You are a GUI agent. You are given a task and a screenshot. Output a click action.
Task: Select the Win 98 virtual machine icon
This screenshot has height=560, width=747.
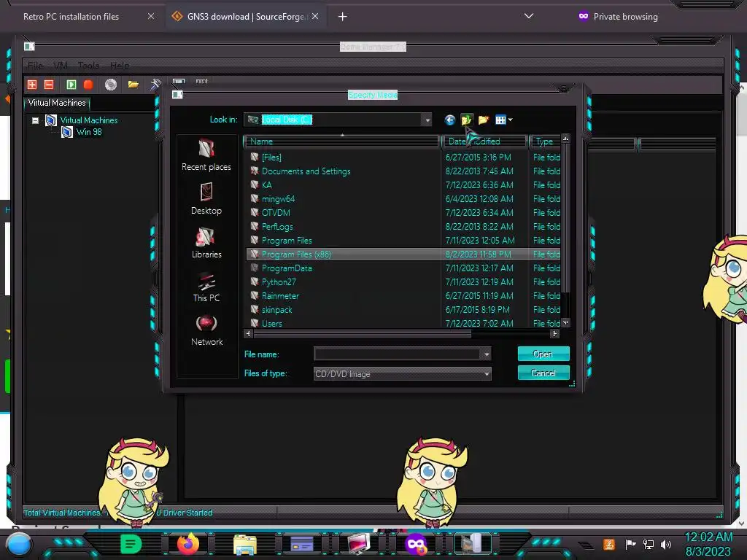[67, 132]
